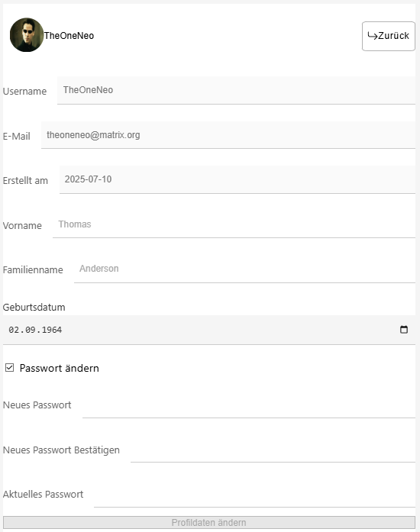Click the Familienname field with Anderson
The height and width of the screenshot is (532, 420).
pos(244,269)
